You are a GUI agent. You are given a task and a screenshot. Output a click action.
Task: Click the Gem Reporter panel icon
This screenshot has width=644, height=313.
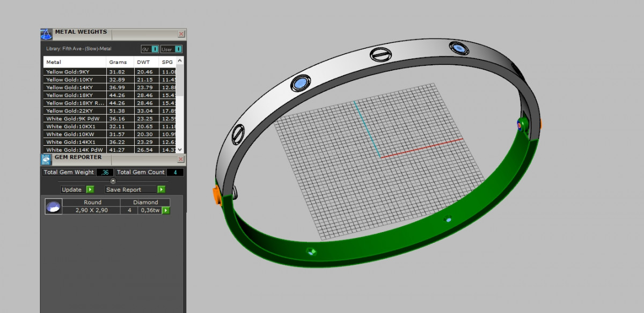coord(46,159)
